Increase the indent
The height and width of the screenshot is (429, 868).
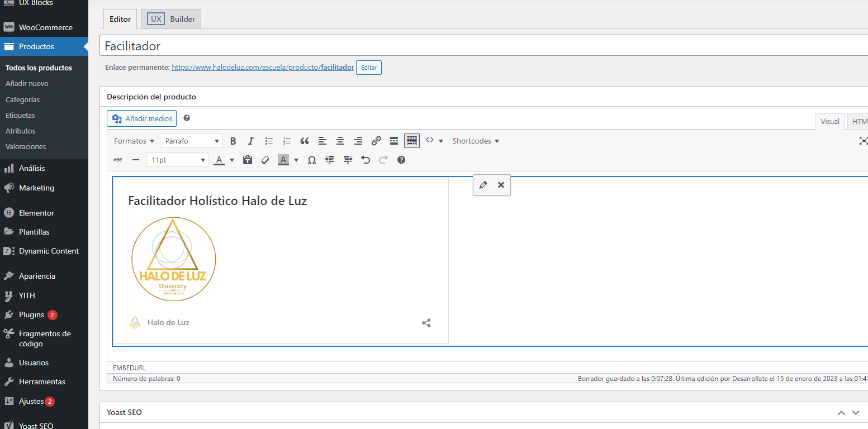click(x=348, y=160)
